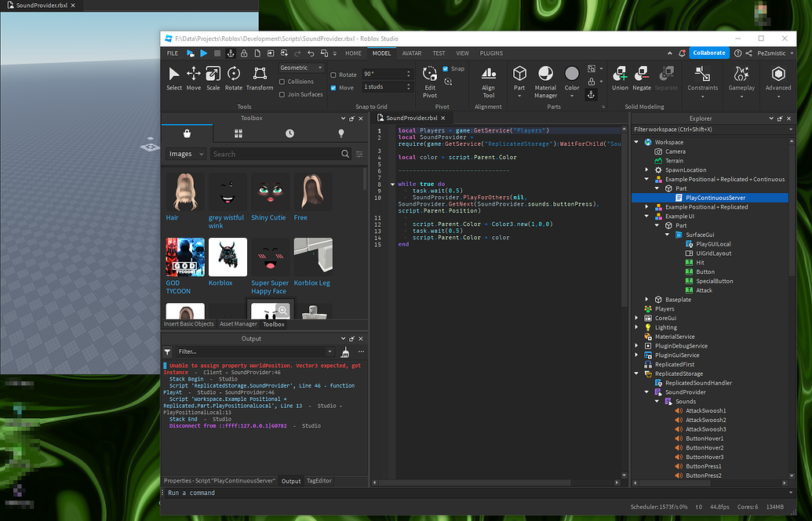Uncheck the pivot Snap checkbox
Image resolution: width=812 pixels, height=521 pixels.
click(x=446, y=69)
